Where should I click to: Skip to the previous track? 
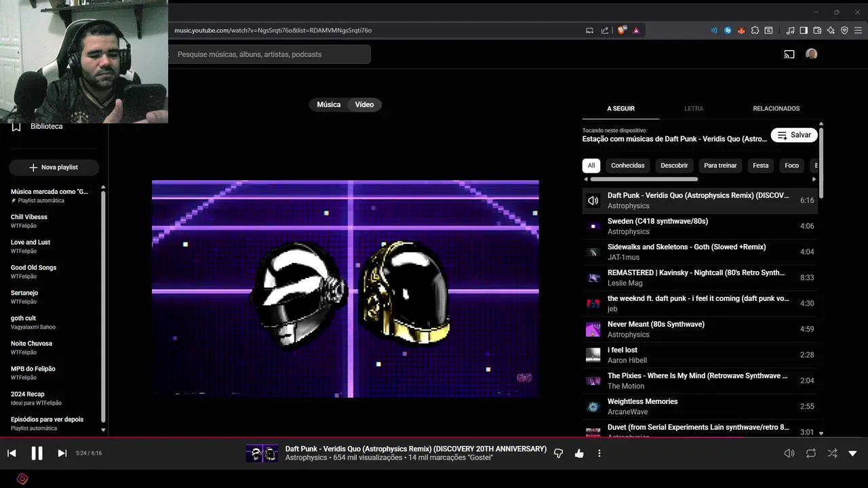click(12, 453)
